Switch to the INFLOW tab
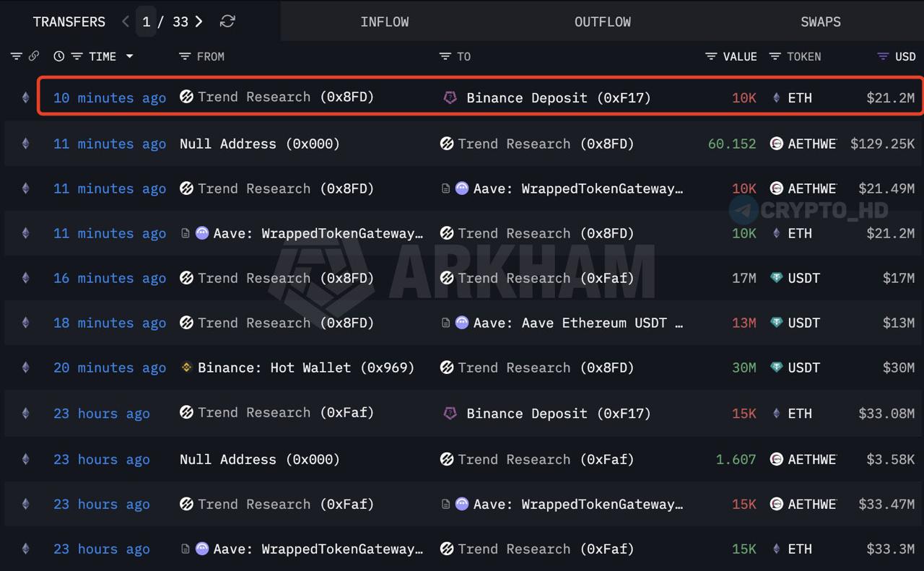The image size is (924, 571). point(385,22)
